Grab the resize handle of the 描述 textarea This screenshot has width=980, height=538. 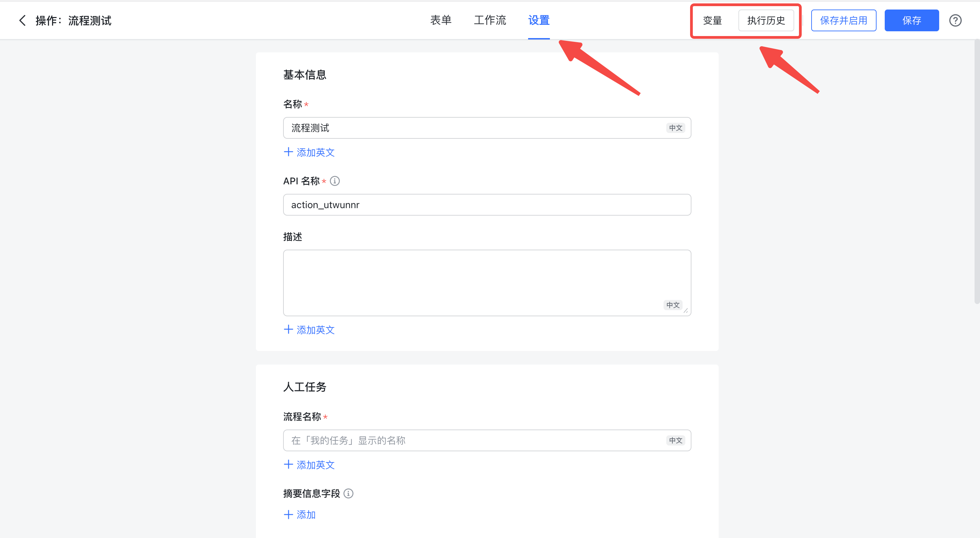pyautogui.click(x=686, y=310)
